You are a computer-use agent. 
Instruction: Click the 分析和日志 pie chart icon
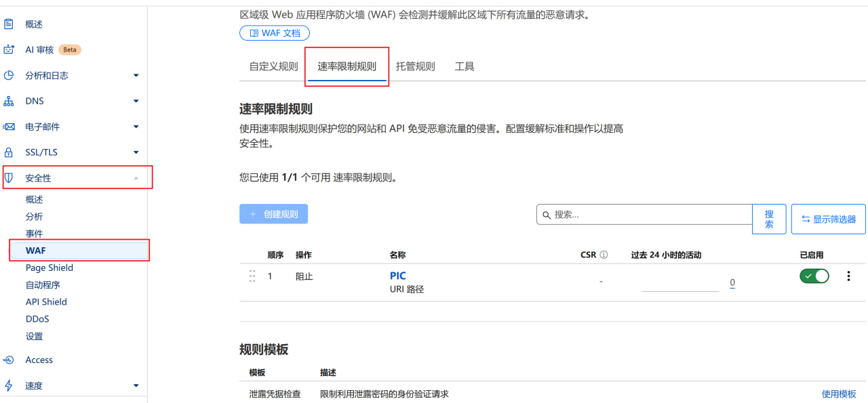coord(9,75)
